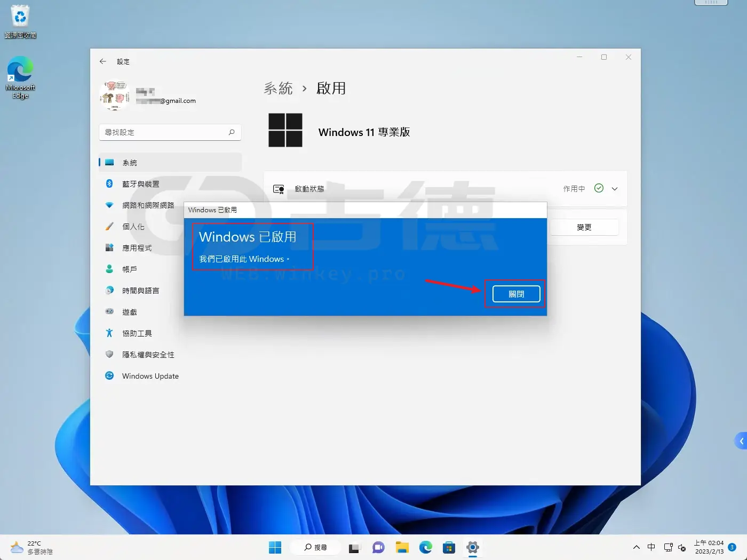The image size is (747, 560).
Task: Click the paintbrush icon beside 個人化
Action: point(109,227)
